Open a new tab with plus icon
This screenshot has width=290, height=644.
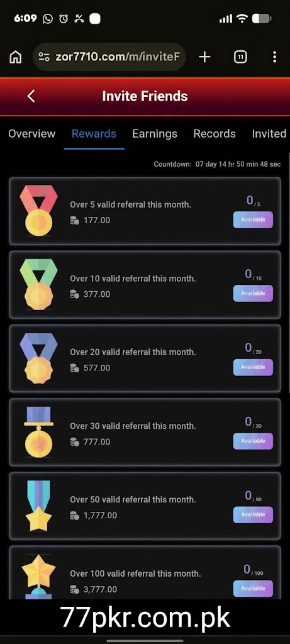tap(204, 57)
